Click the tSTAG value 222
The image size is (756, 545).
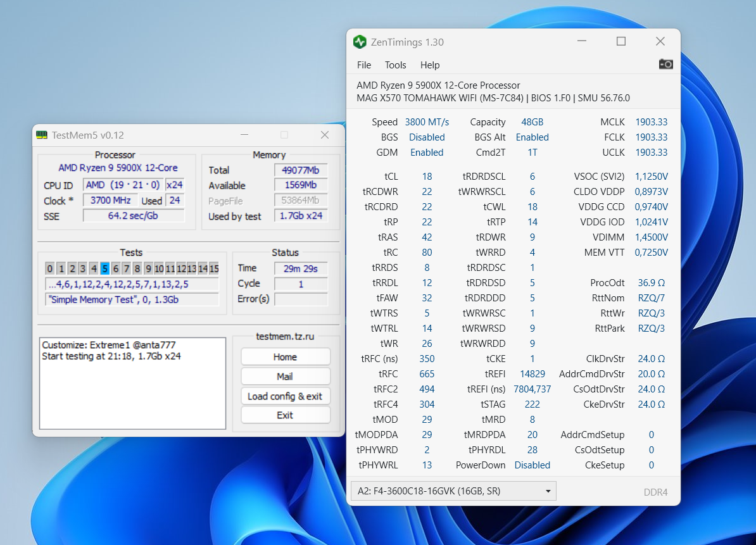[532, 404]
